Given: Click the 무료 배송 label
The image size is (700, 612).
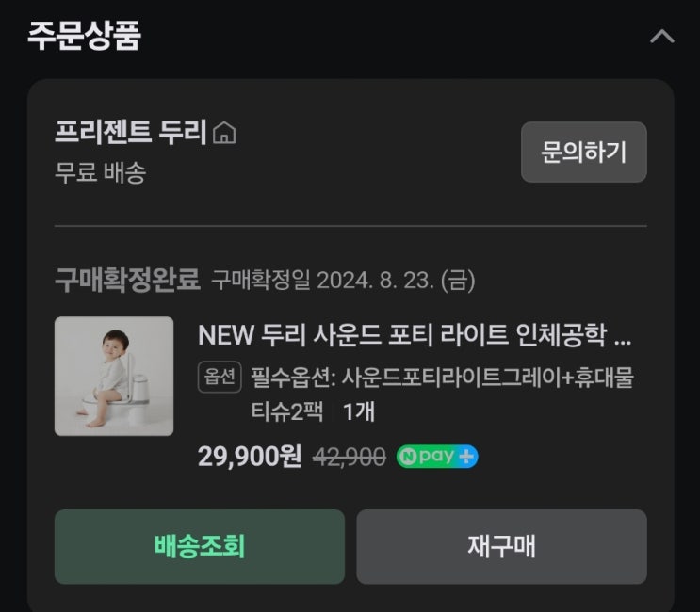Looking at the screenshot, I should [101, 173].
